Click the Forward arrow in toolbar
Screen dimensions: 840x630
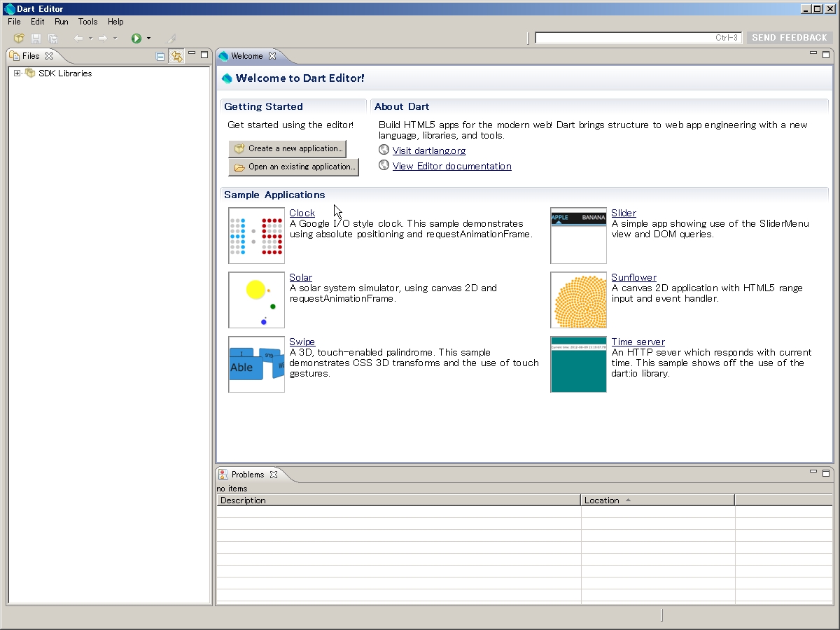pyautogui.click(x=102, y=38)
